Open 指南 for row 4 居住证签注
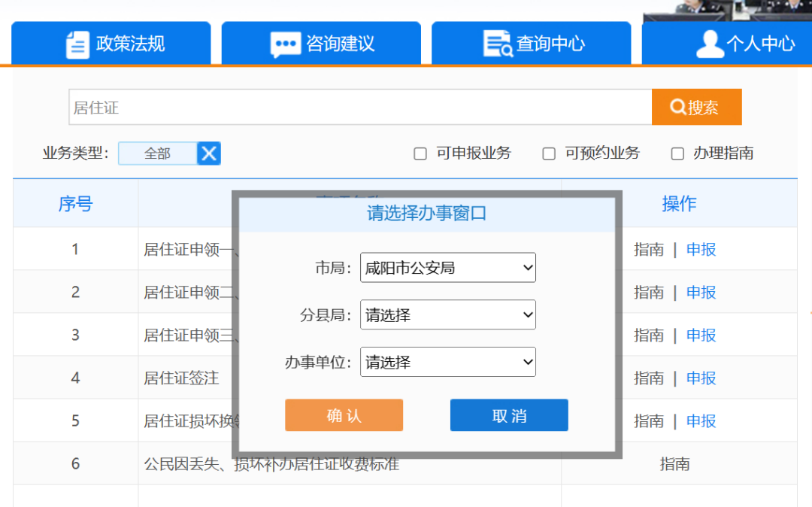This screenshot has width=812, height=507. click(648, 378)
